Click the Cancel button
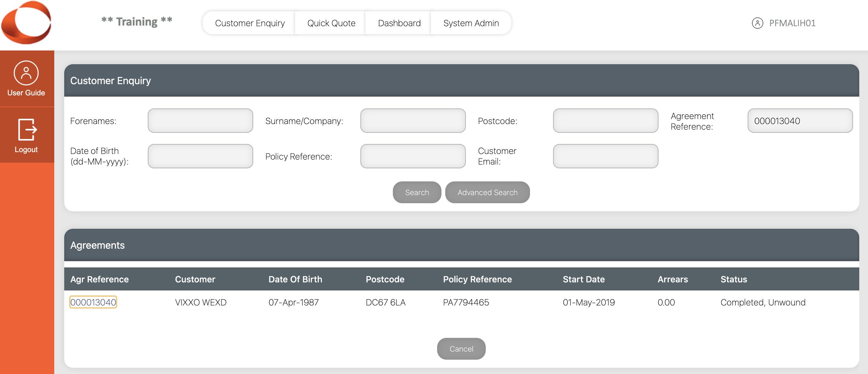868x374 pixels. coord(461,348)
